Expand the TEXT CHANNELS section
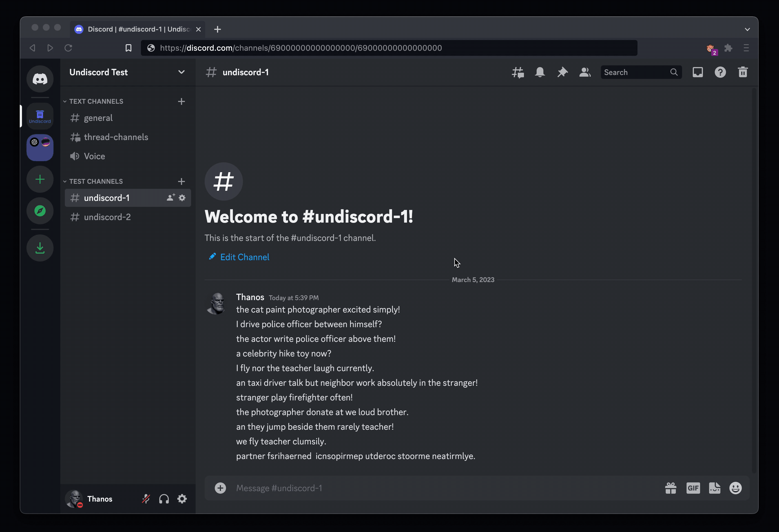 coord(96,101)
